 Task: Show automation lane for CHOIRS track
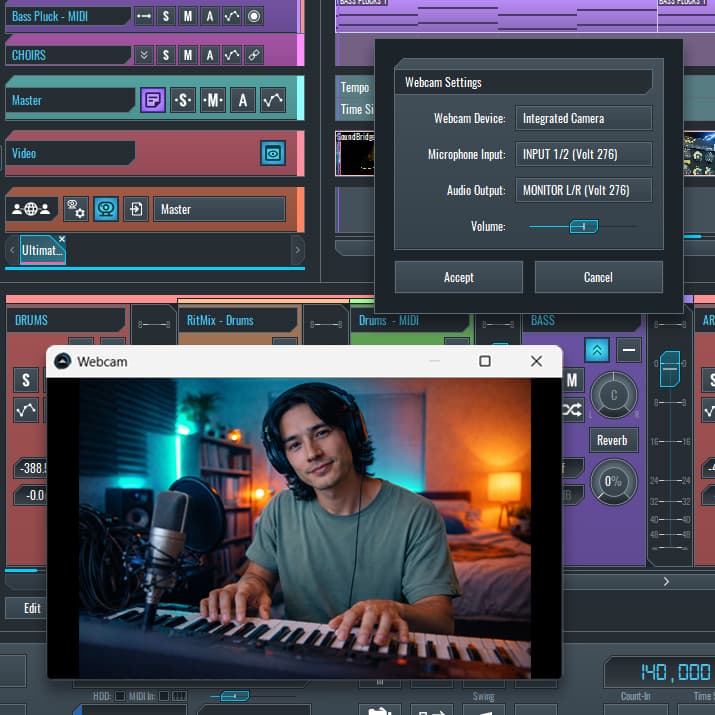(232, 55)
